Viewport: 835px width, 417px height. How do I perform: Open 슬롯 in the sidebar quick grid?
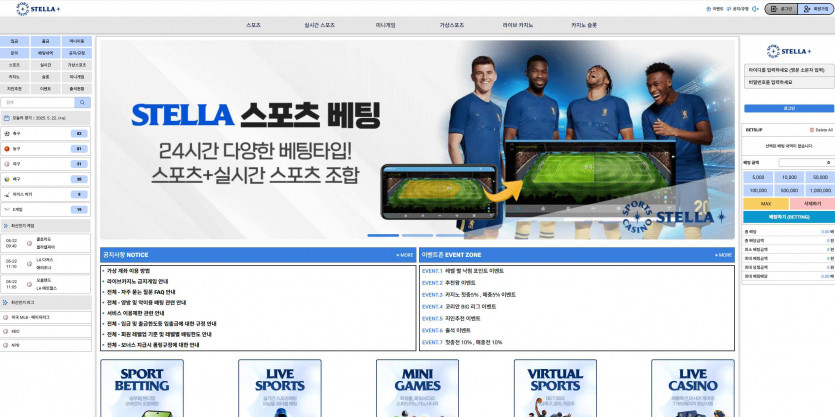click(45, 77)
